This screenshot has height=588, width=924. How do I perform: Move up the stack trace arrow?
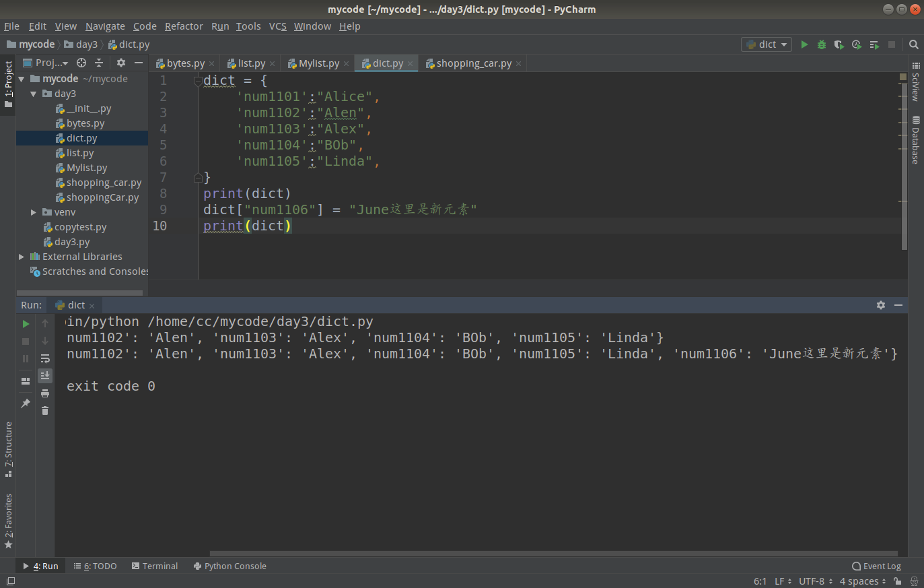[x=45, y=324]
